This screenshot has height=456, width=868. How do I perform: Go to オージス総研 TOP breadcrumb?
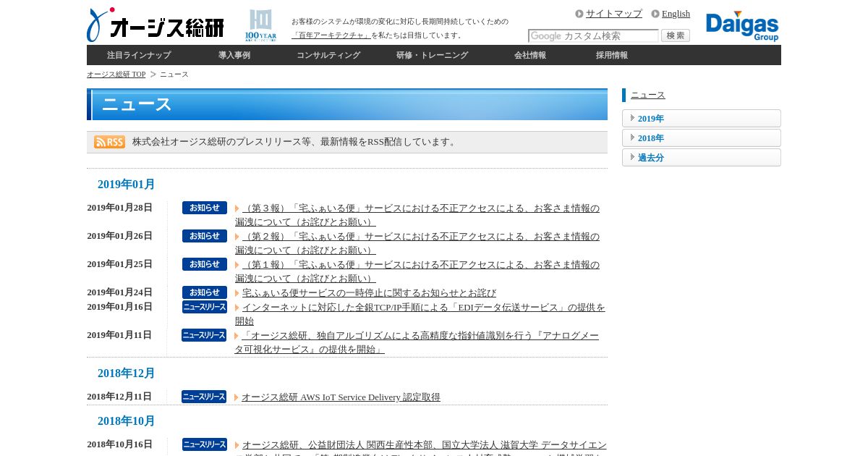tap(116, 75)
